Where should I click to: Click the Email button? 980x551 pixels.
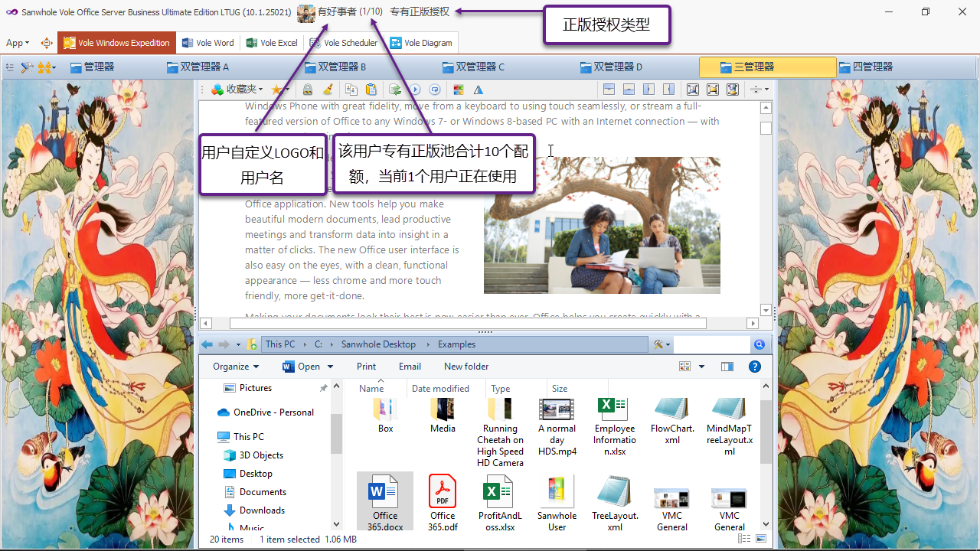(x=410, y=367)
